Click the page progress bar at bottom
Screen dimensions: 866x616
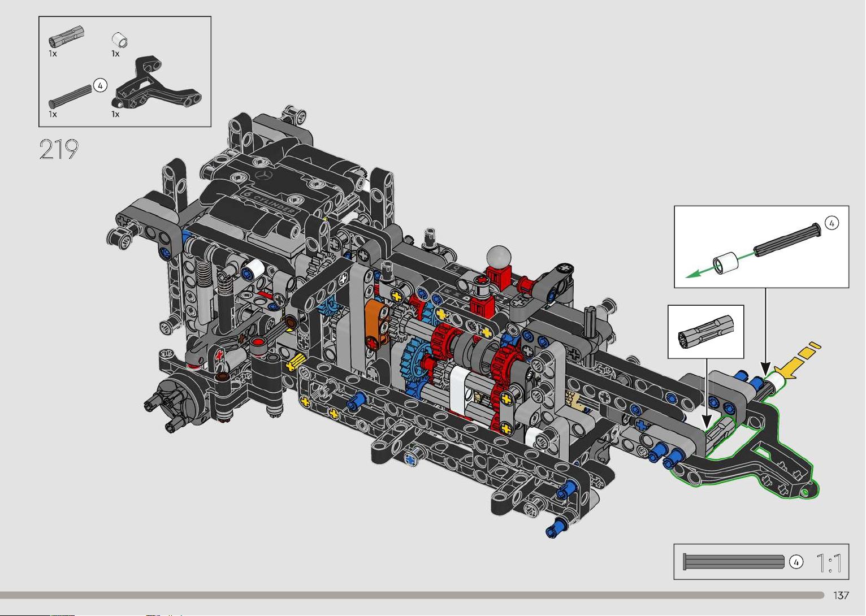412,595
